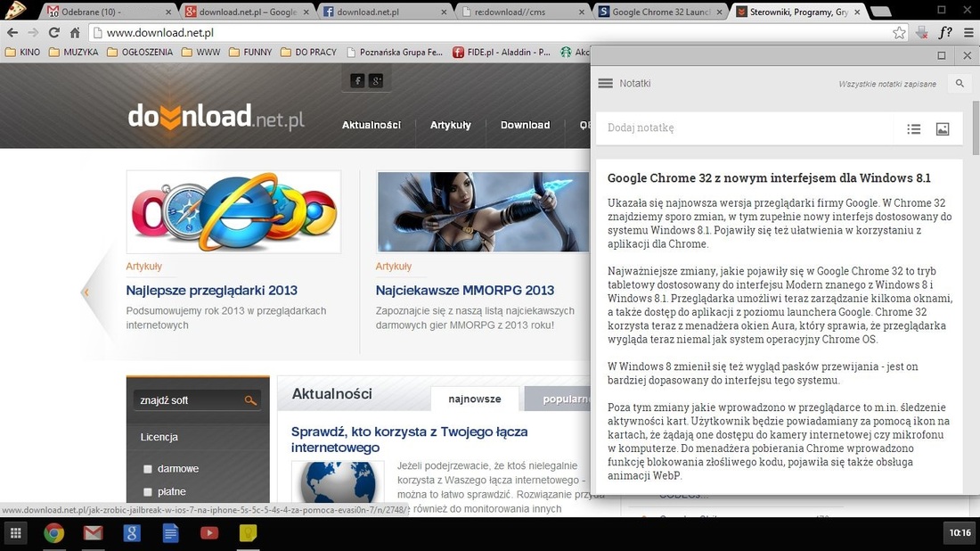980x551 pixels.
Task: Close the Odebrane (10) tab
Action: point(168,12)
